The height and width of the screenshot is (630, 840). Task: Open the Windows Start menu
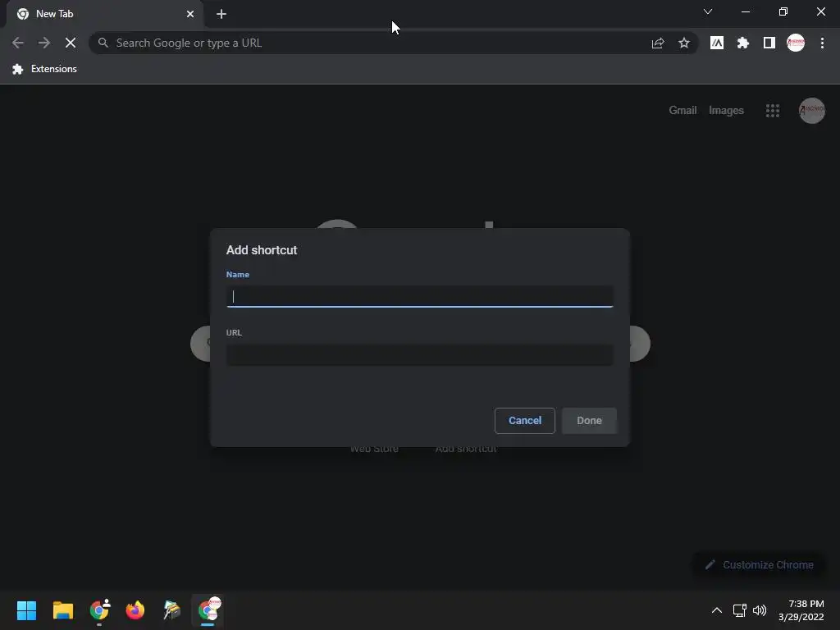tap(26, 610)
